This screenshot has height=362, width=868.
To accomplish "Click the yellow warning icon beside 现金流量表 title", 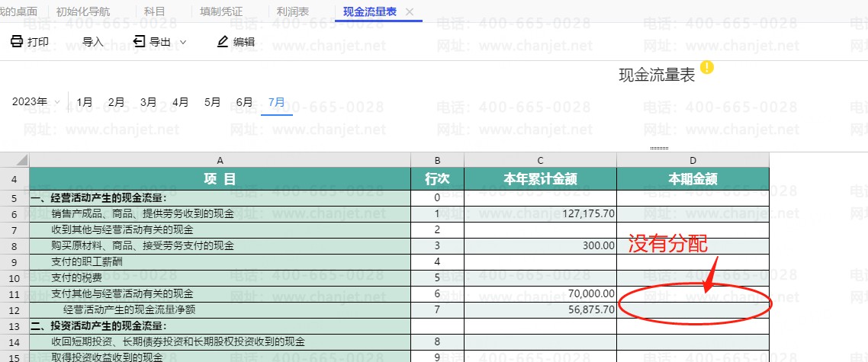I will point(707,68).
